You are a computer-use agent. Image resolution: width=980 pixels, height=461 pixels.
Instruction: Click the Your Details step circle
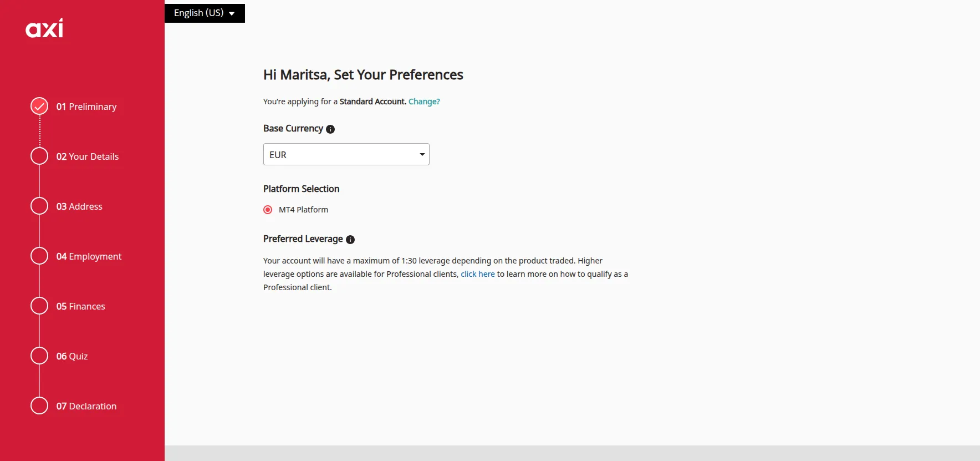[x=39, y=156]
